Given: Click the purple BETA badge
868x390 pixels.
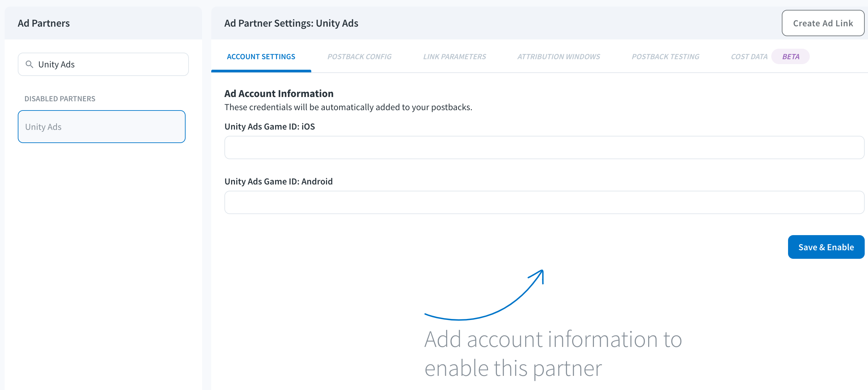Looking at the screenshot, I should point(790,57).
